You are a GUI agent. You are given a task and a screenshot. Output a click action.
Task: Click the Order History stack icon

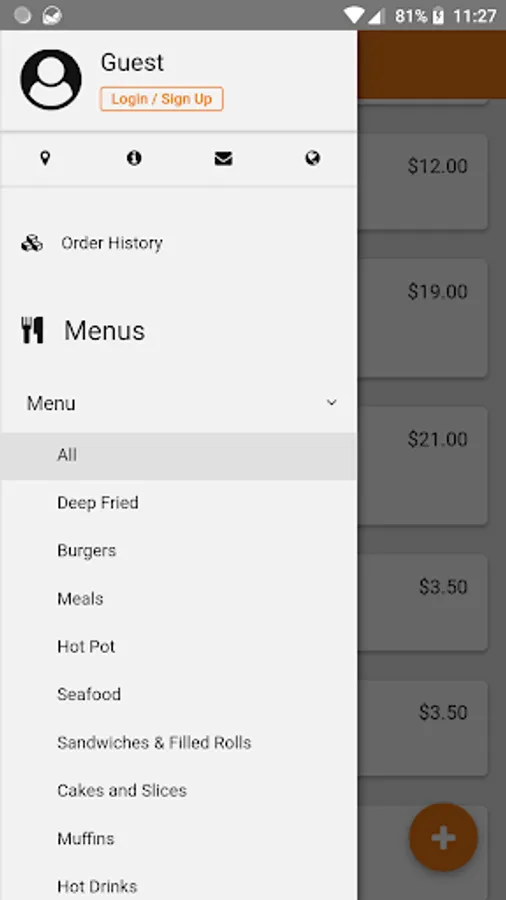32,243
